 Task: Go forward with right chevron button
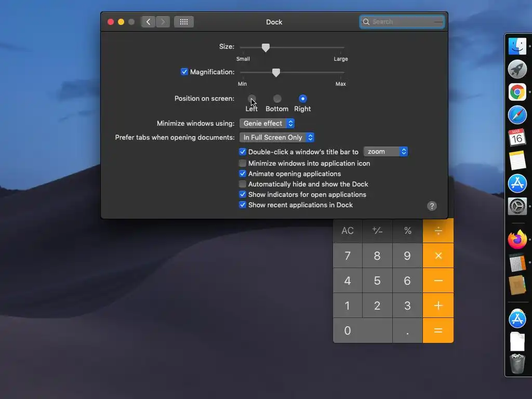click(x=163, y=22)
